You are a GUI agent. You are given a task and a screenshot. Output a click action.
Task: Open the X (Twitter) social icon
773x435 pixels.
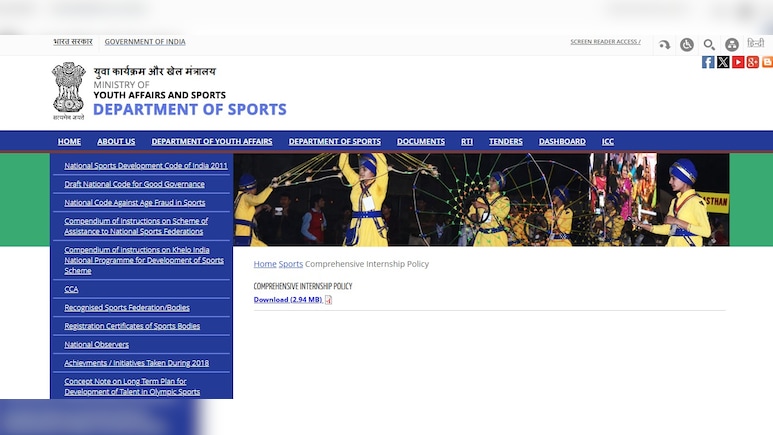click(723, 62)
